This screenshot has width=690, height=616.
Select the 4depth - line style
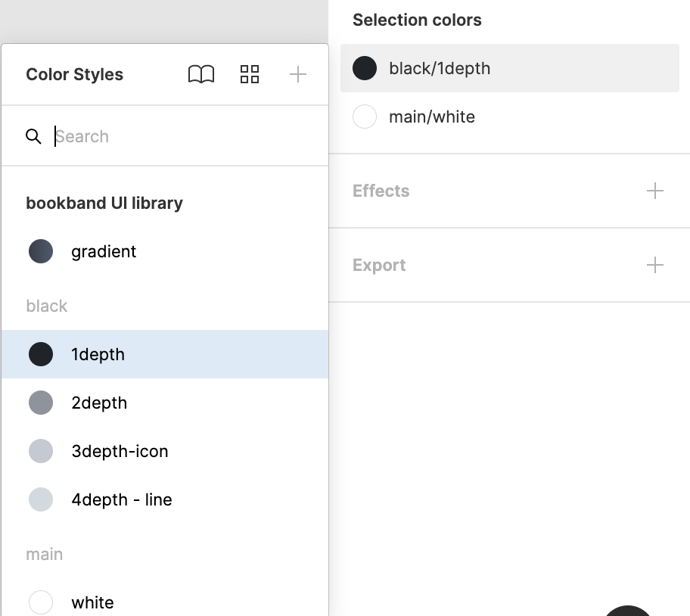pos(121,499)
